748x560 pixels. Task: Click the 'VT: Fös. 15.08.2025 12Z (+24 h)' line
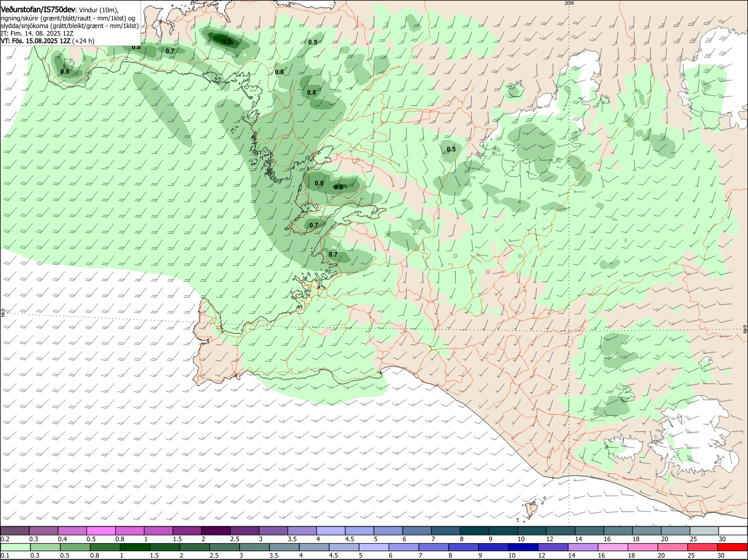click(x=47, y=41)
